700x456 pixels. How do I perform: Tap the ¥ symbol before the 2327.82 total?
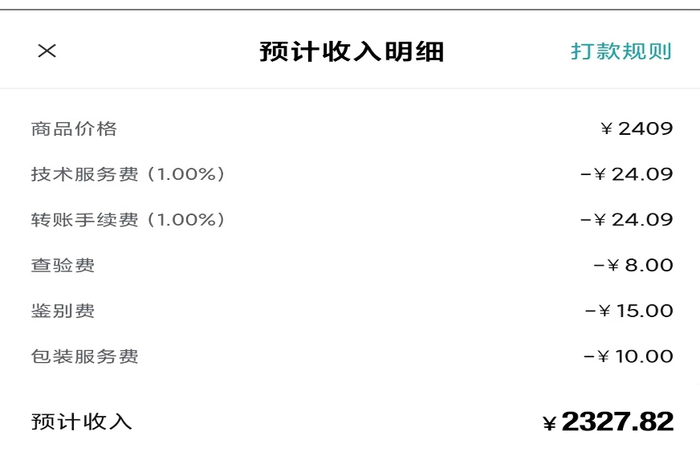(549, 424)
